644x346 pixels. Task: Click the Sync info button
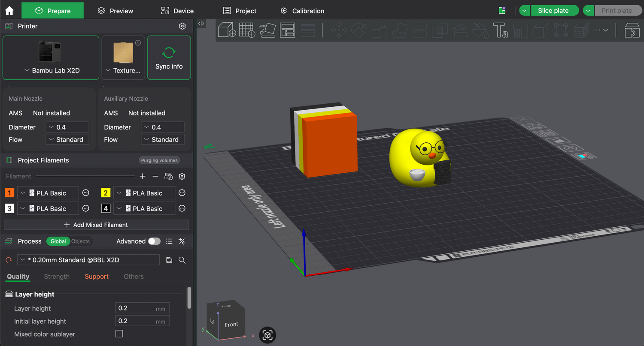point(169,57)
